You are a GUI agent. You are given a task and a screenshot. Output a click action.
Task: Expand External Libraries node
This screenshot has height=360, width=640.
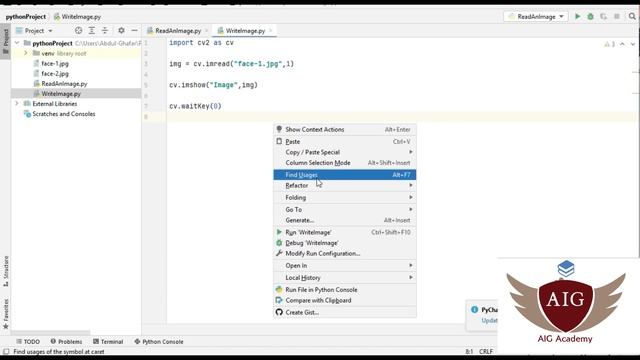[x=17, y=104]
